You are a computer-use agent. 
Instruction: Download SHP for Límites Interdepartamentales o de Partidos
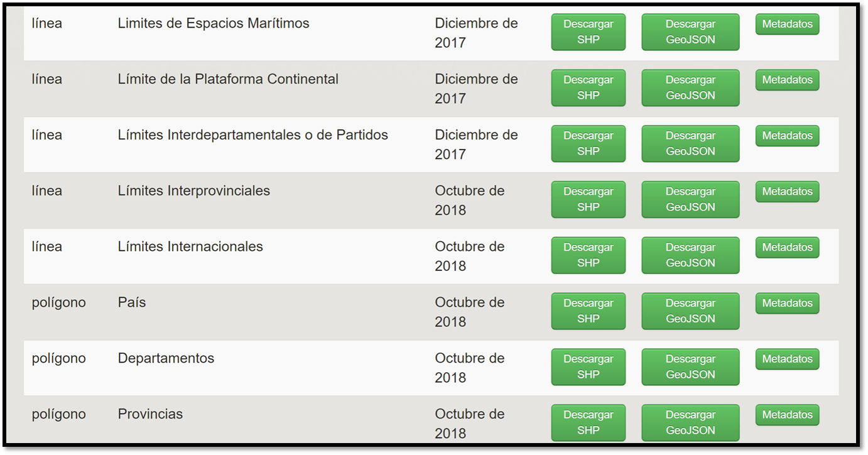588,143
